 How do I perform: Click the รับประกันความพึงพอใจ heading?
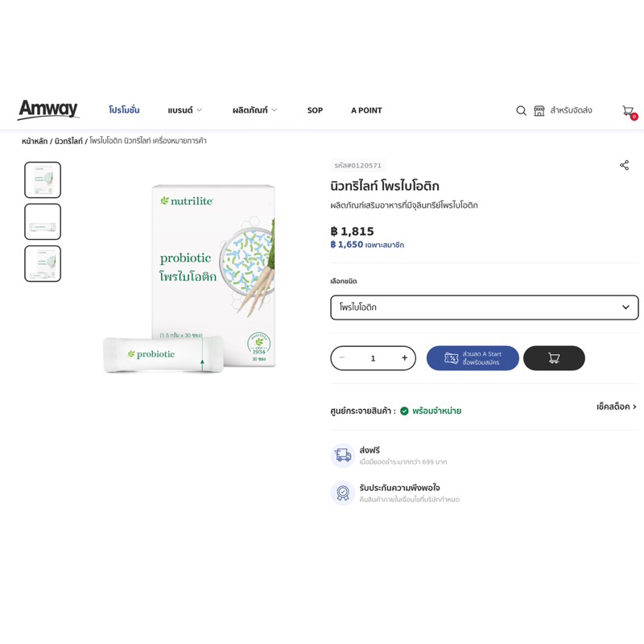click(399, 488)
